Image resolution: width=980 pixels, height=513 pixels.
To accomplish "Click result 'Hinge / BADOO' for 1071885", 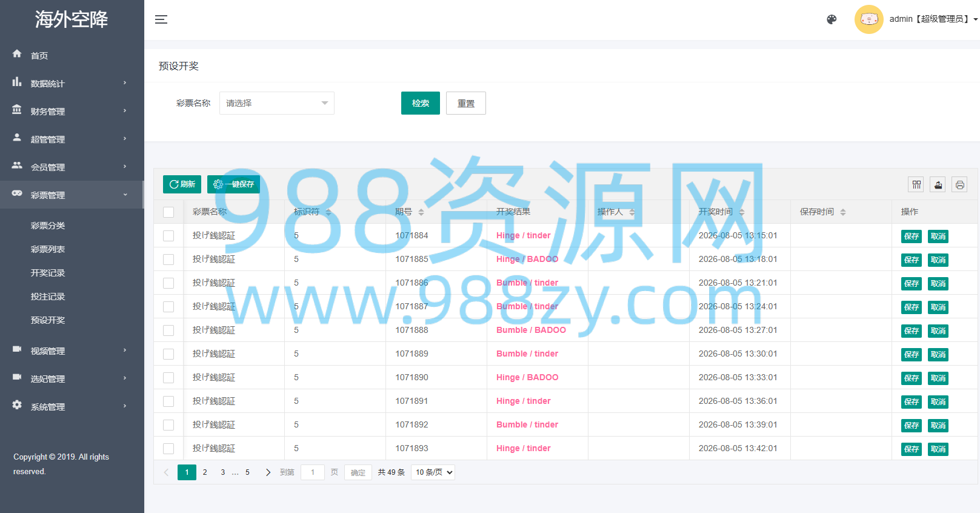I will [x=527, y=259].
